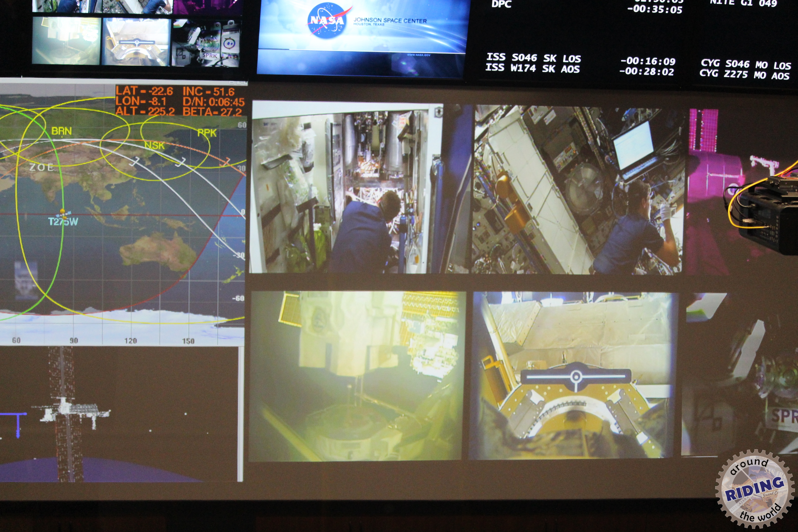Click the NSK ground station label
Screen dimensions: 798x532
click(154, 146)
